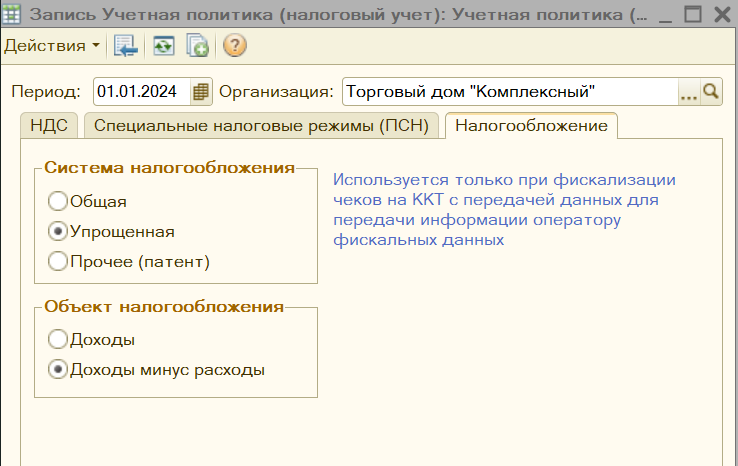Open the calendar picker for Период
This screenshot has height=466, width=738.
pyautogui.click(x=201, y=91)
